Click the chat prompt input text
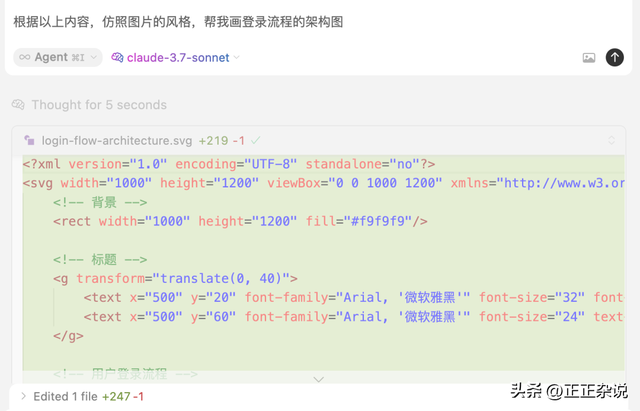This screenshot has height=411, width=640. click(178, 21)
